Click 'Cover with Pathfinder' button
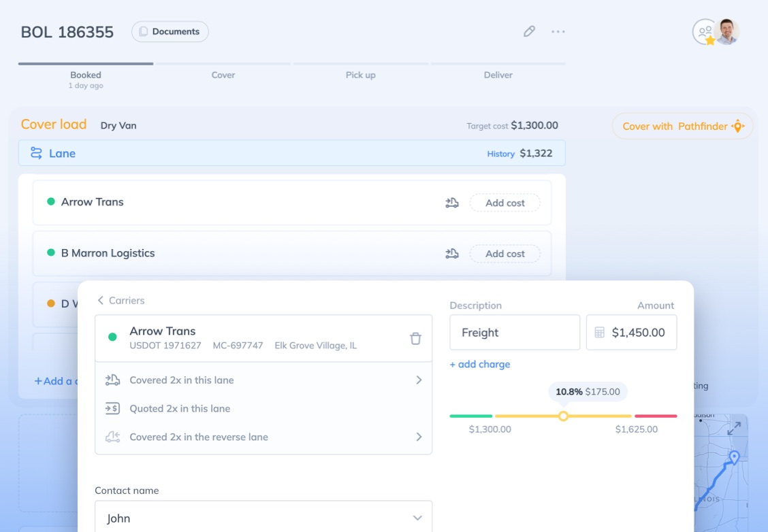The width and height of the screenshot is (768, 532). [x=682, y=126]
